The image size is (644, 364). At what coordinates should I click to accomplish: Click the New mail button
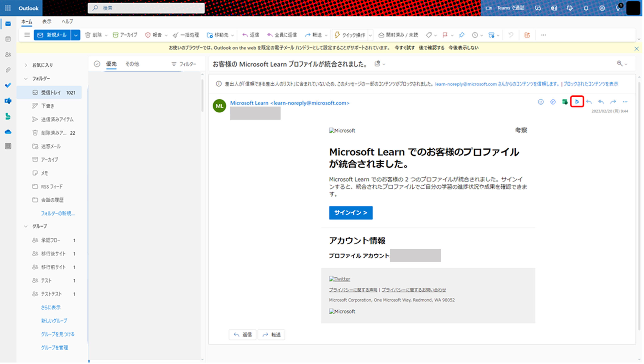coord(52,35)
